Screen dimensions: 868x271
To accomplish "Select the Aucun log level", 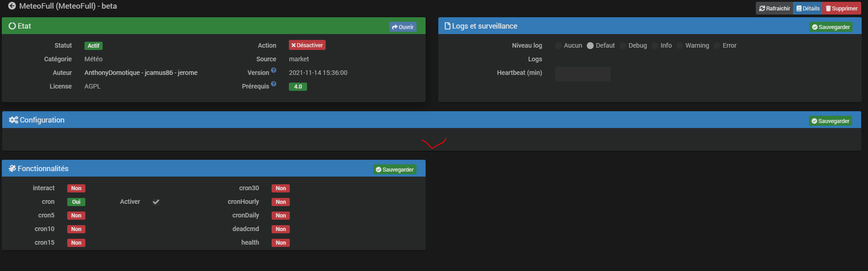I will (558, 45).
